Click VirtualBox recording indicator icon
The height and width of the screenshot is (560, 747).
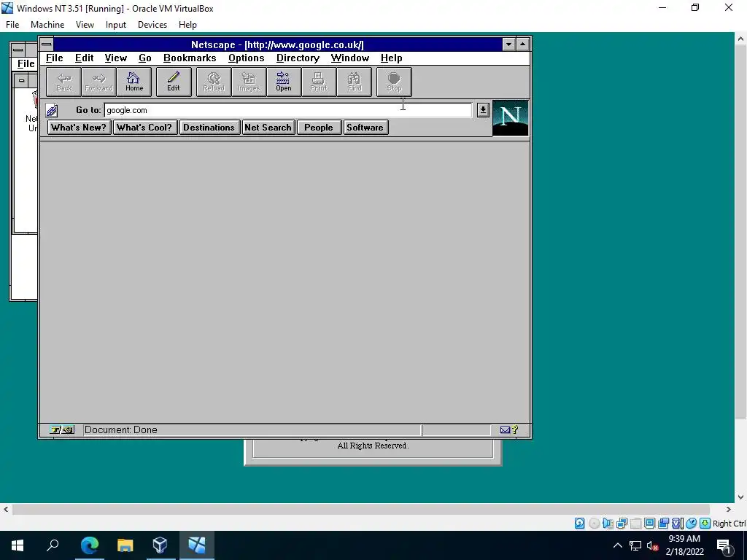pyautogui.click(x=663, y=524)
